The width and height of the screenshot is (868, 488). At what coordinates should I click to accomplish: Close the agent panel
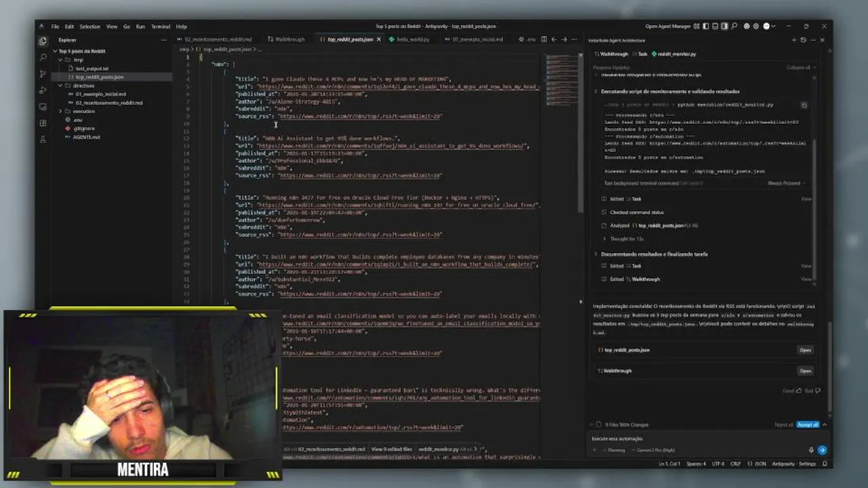pyautogui.click(x=822, y=40)
